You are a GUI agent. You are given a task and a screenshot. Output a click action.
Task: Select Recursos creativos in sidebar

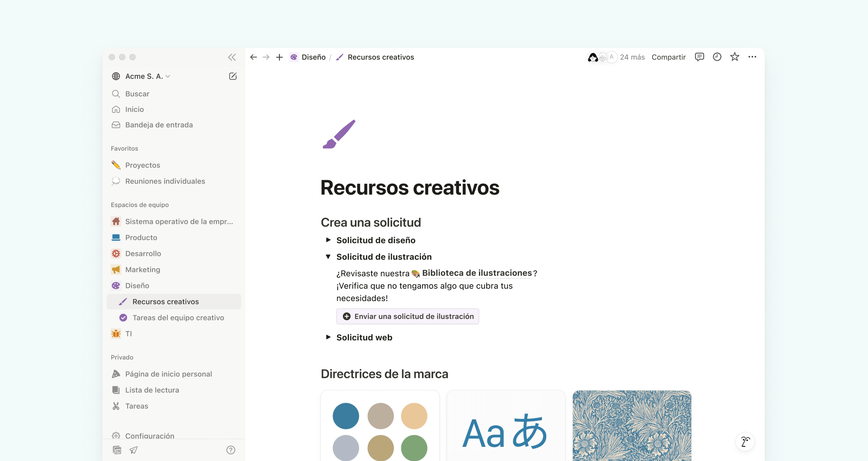(174, 301)
